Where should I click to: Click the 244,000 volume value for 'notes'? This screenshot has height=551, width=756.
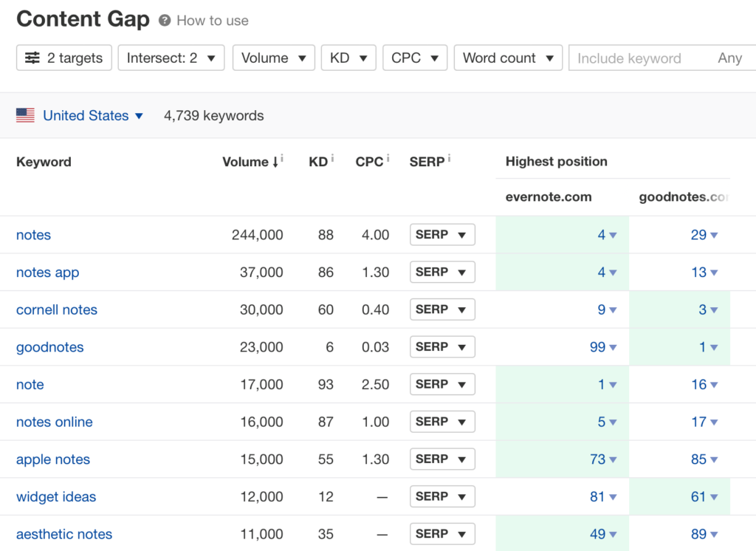pyautogui.click(x=258, y=235)
